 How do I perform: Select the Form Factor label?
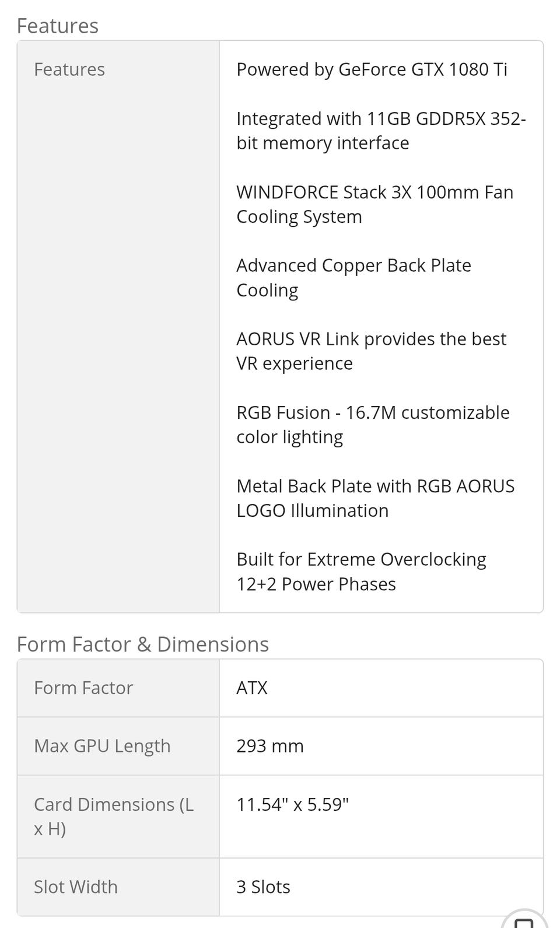pyautogui.click(x=83, y=688)
